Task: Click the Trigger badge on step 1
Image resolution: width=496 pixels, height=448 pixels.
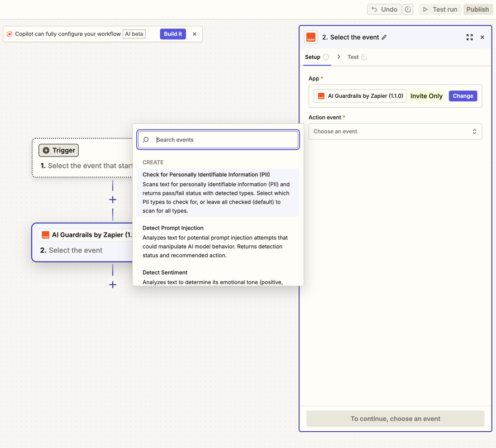Action: tap(59, 150)
